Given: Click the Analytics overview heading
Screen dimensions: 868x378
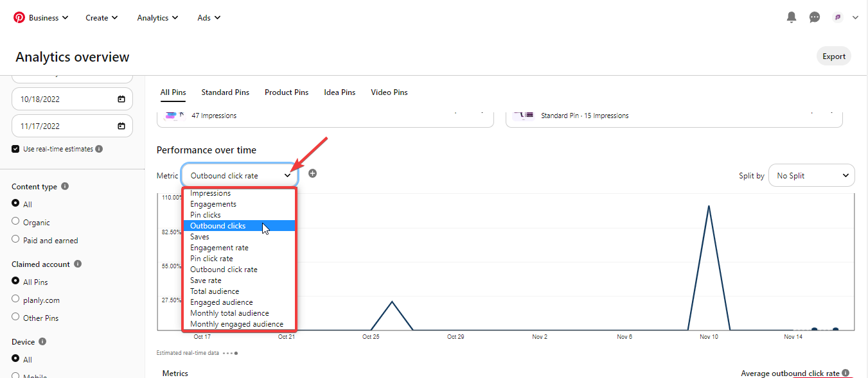Looking at the screenshot, I should click(x=73, y=57).
